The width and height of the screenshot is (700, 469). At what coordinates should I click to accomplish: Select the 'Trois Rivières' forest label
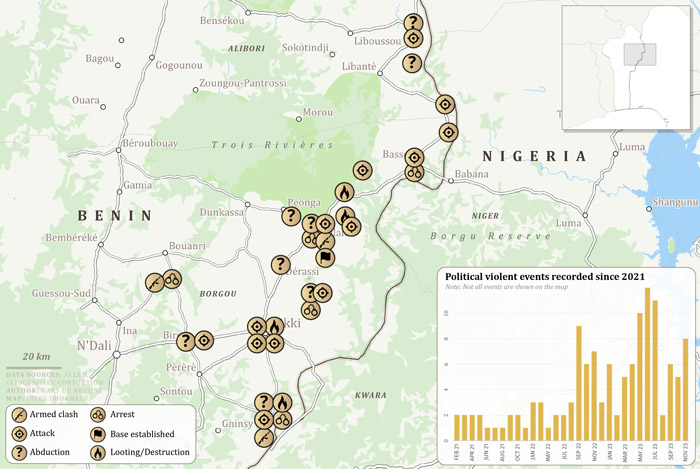(x=272, y=145)
